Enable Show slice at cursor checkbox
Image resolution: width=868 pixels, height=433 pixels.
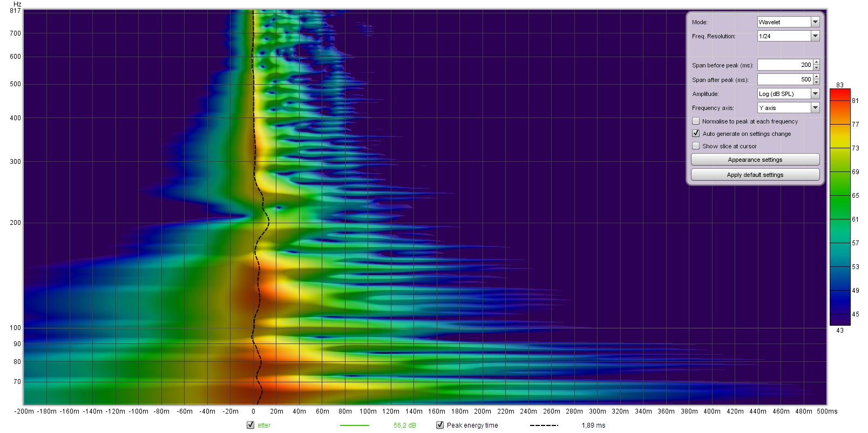click(696, 146)
